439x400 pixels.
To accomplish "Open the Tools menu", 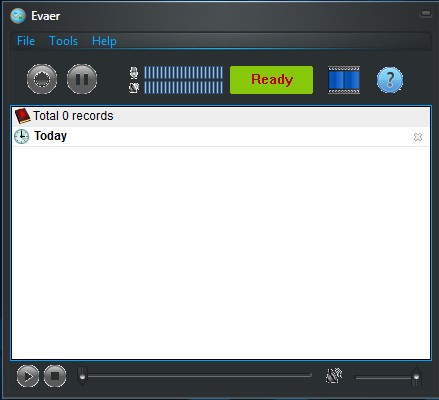I will (63, 41).
